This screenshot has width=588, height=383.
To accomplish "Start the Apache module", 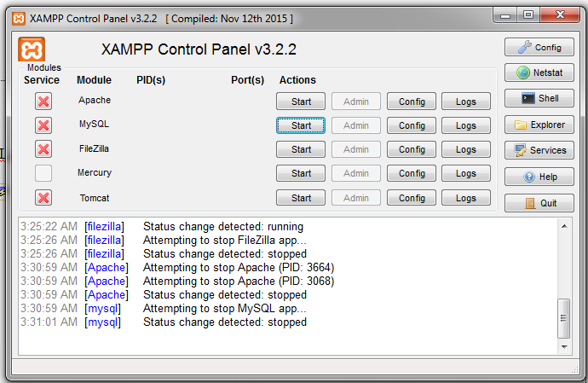I will point(301,102).
